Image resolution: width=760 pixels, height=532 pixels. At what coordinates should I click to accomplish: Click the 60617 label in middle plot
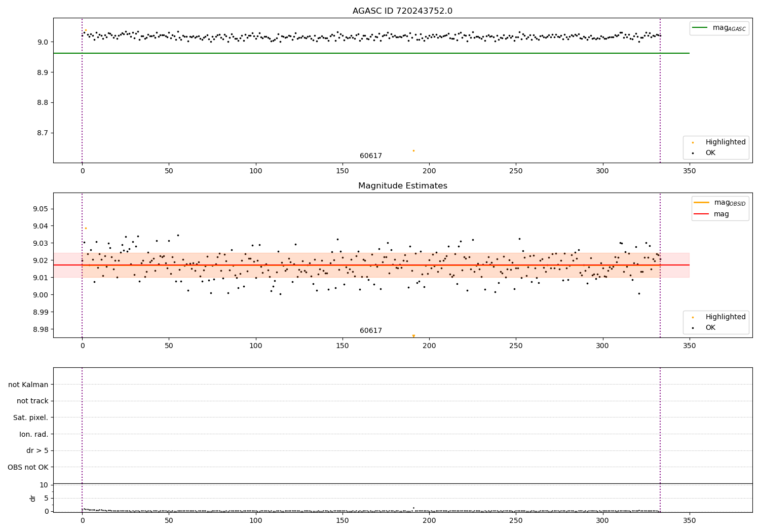371,331
